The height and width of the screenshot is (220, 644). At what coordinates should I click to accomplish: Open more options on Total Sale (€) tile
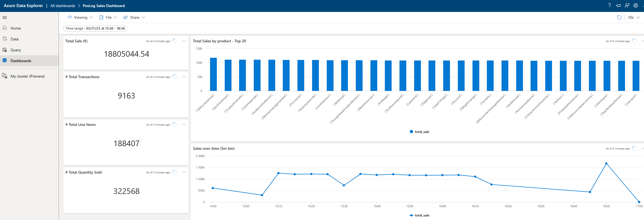point(184,41)
